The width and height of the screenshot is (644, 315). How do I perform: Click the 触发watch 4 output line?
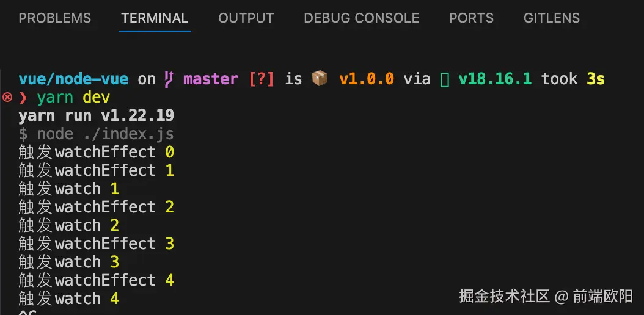68,299
